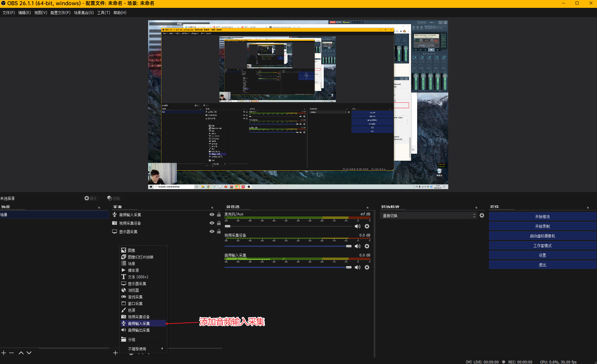Click 开始录制 button
This screenshot has width=597, height=364.
point(542,226)
